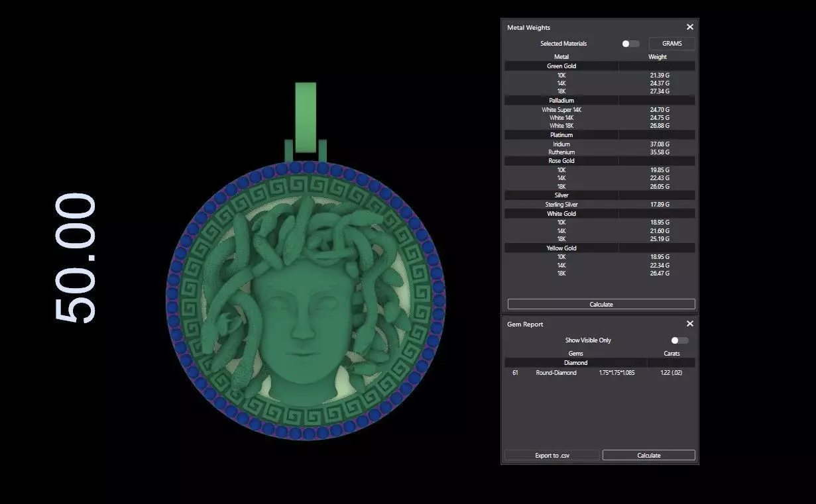Screen dimensions: 816x504
Task: Click the 24.75 G weight value
Action: [x=660, y=118]
